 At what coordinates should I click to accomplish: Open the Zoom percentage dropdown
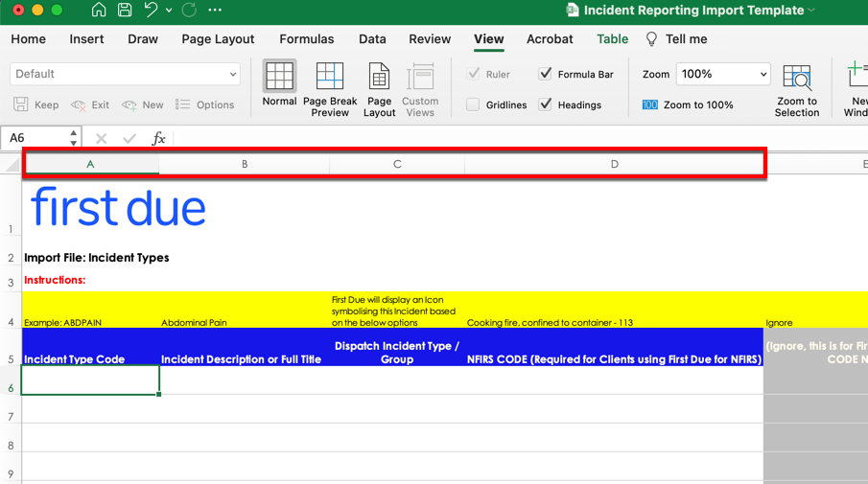click(x=723, y=74)
